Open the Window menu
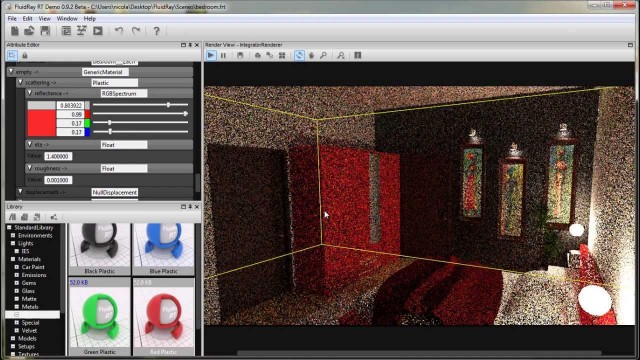Viewport: 640px width, 360px height. tap(67, 18)
